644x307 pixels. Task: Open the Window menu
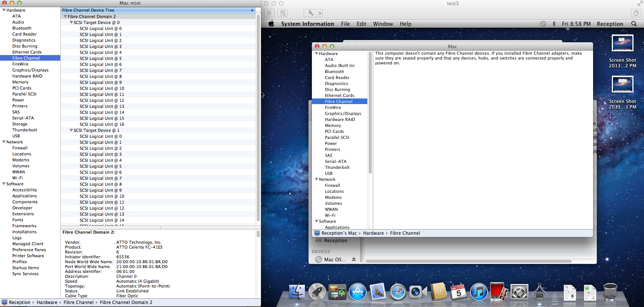pos(383,24)
